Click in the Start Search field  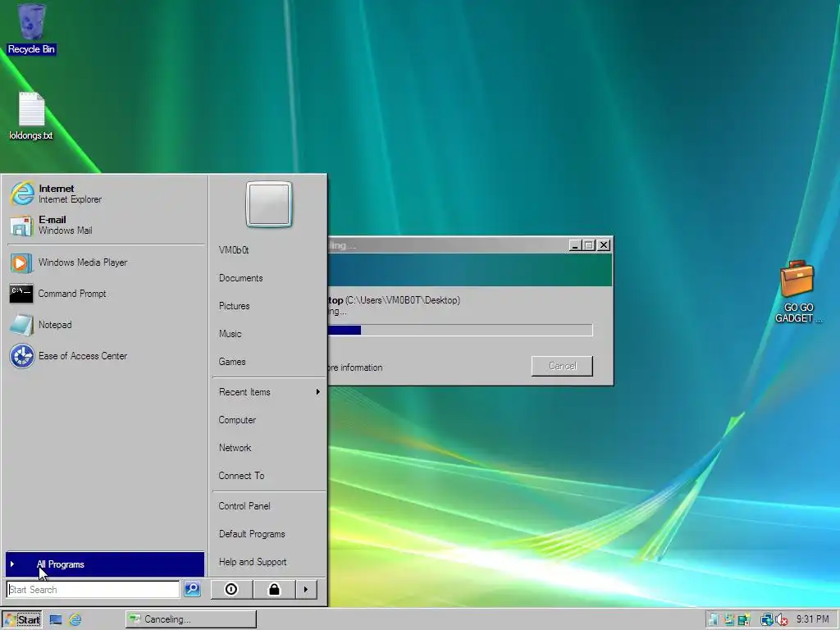pyautogui.click(x=94, y=589)
